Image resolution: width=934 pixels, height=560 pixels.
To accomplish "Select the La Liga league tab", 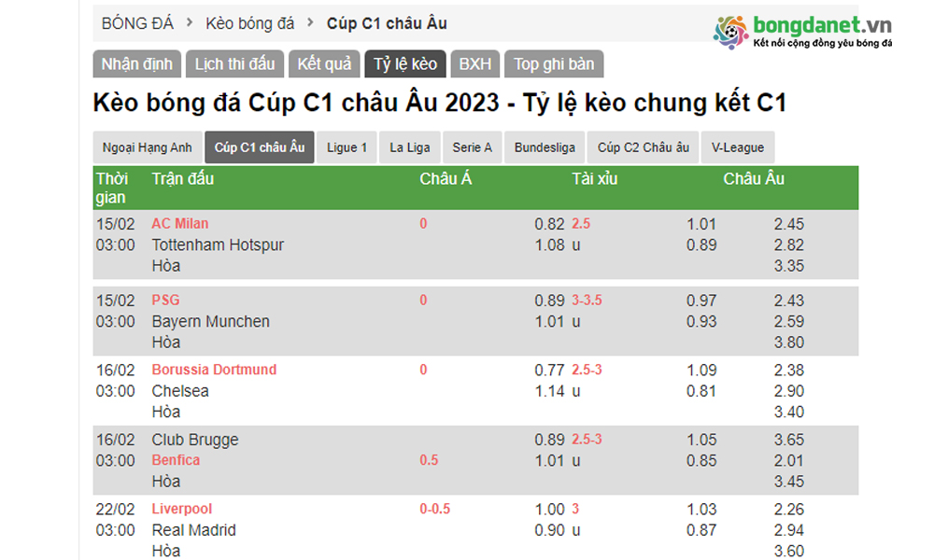I will click(x=410, y=147).
